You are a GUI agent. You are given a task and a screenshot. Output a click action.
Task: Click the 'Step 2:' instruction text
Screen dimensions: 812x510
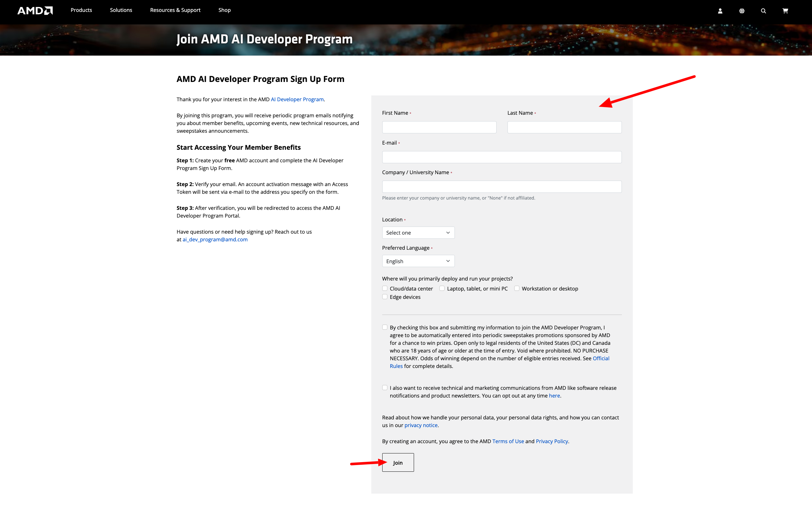(262, 188)
